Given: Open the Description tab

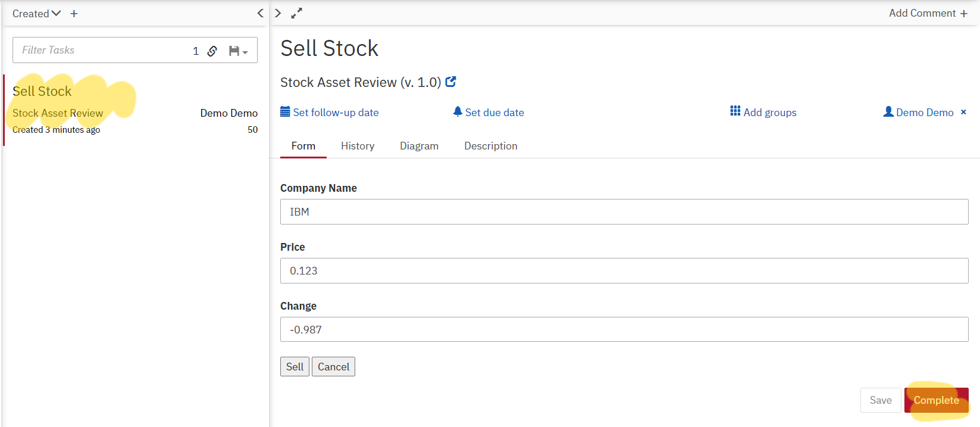Looking at the screenshot, I should [491, 146].
